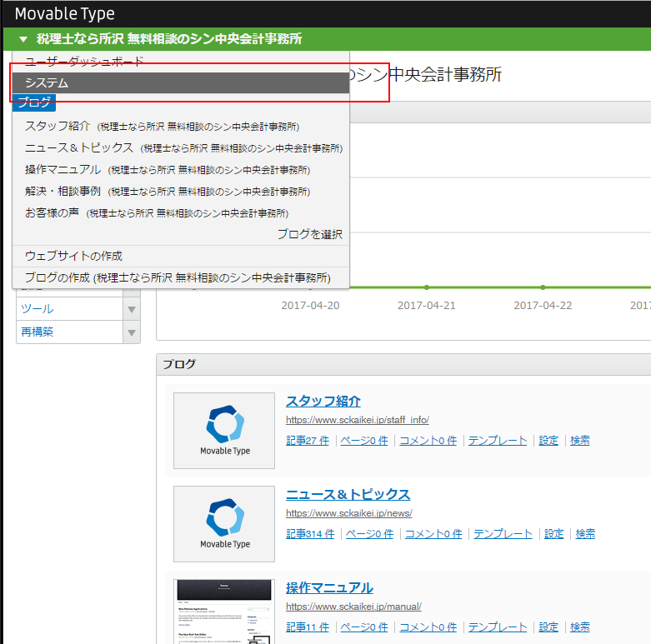Open コメント0件 for 操作マニュアル

[x=428, y=627]
